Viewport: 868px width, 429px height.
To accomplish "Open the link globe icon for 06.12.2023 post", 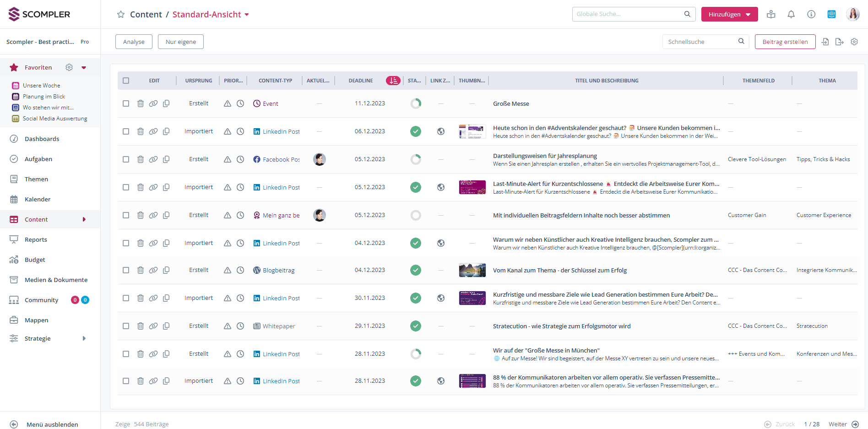I will (x=441, y=131).
